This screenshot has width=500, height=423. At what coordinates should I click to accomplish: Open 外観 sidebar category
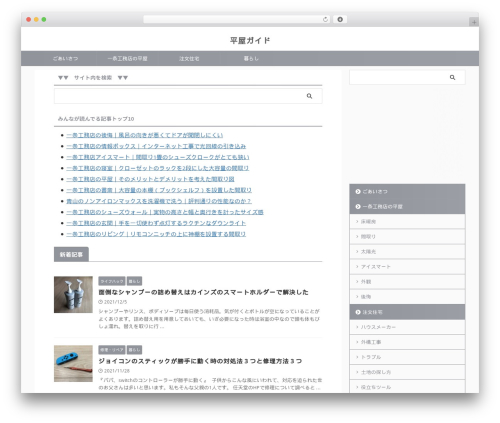click(x=407, y=282)
